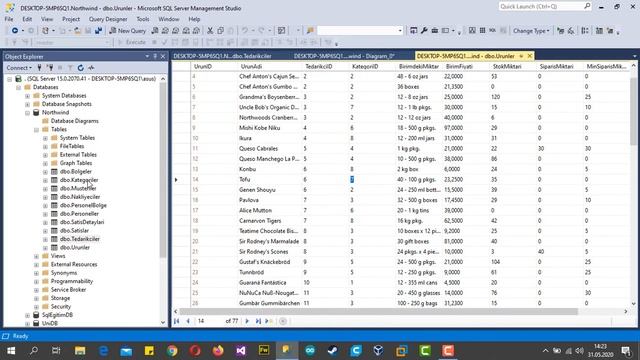The image size is (640, 360).
Task: Expand the Views folder node
Action: click(x=36, y=256)
